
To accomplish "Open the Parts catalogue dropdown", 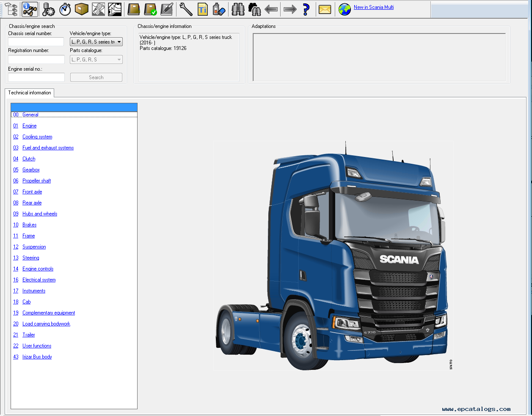I will click(96, 60).
